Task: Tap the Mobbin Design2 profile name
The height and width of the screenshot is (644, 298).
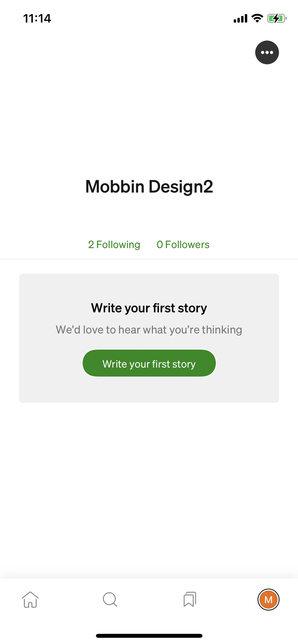Action: point(149,187)
